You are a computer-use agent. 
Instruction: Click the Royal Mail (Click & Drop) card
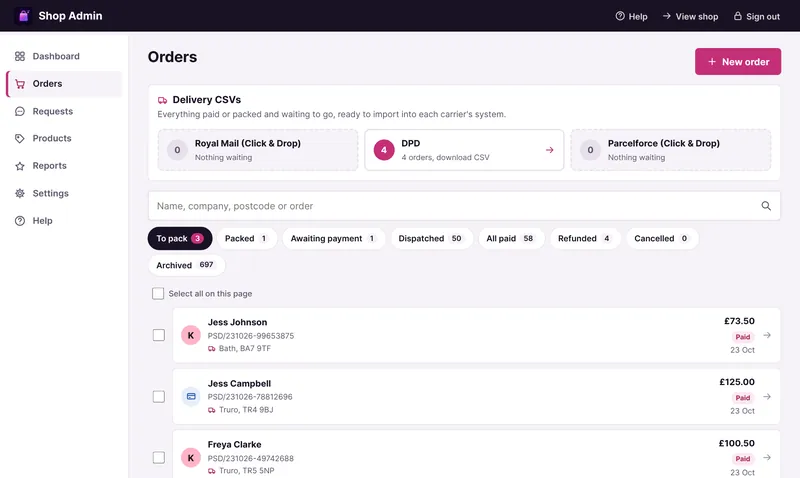(258, 150)
